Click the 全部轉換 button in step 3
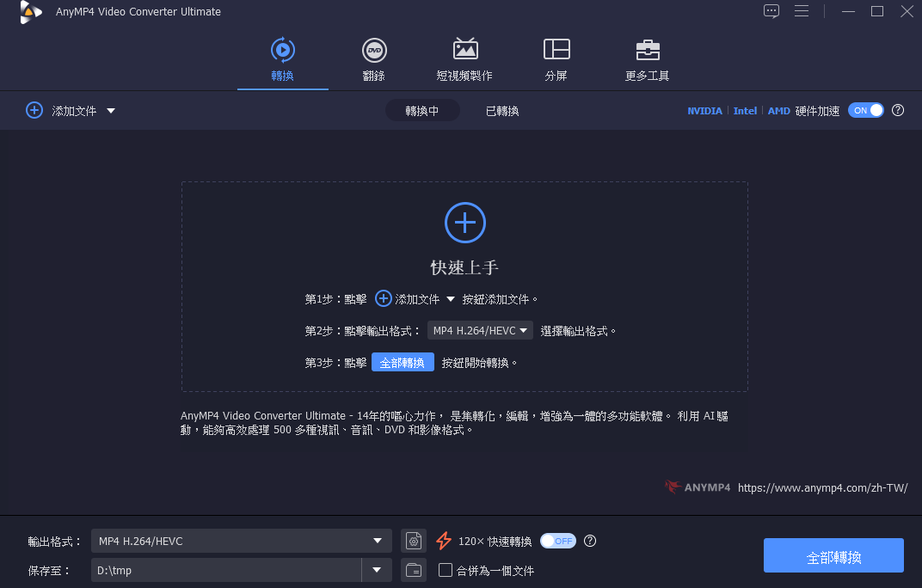 coord(403,362)
